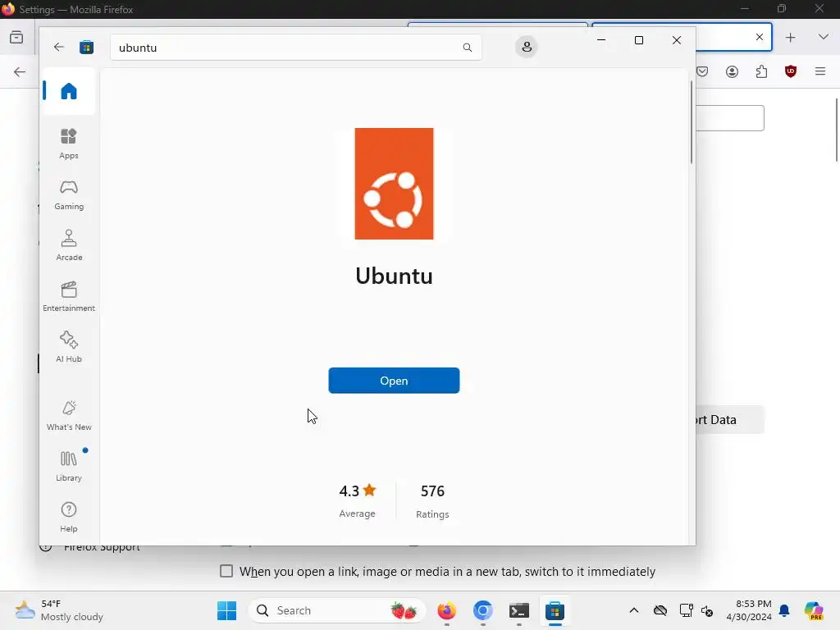
Task: Click the Import Data button in Firefox
Action: (x=729, y=419)
